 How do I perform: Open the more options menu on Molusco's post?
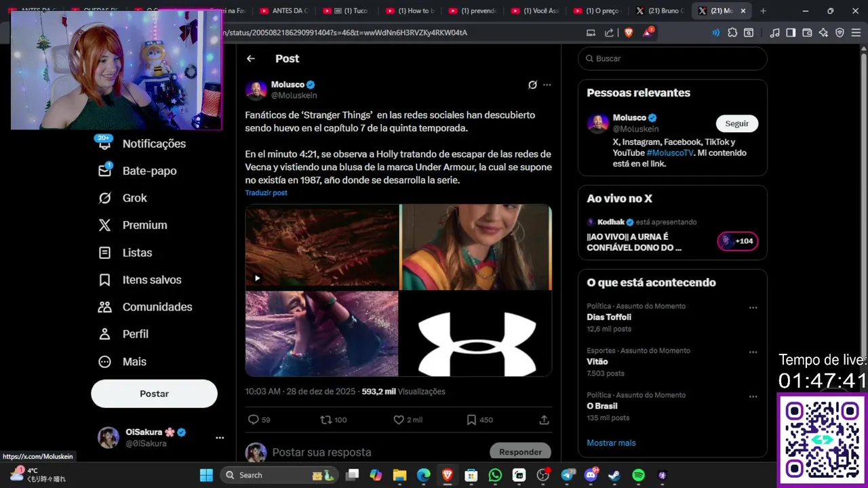[x=547, y=85]
